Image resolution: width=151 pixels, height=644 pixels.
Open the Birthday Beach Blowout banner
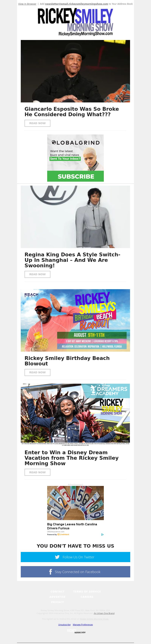(75, 320)
